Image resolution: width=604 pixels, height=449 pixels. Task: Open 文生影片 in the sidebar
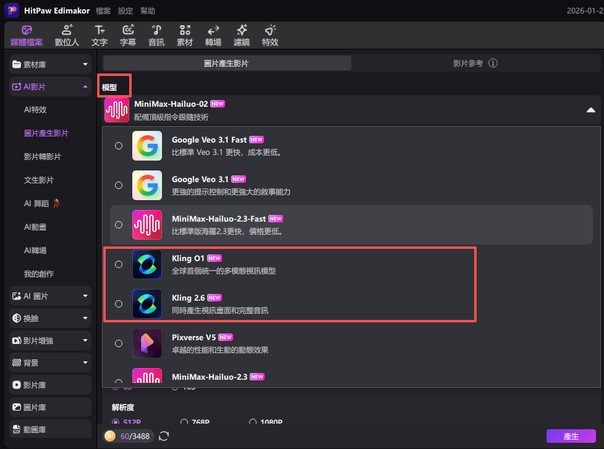pos(42,180)
